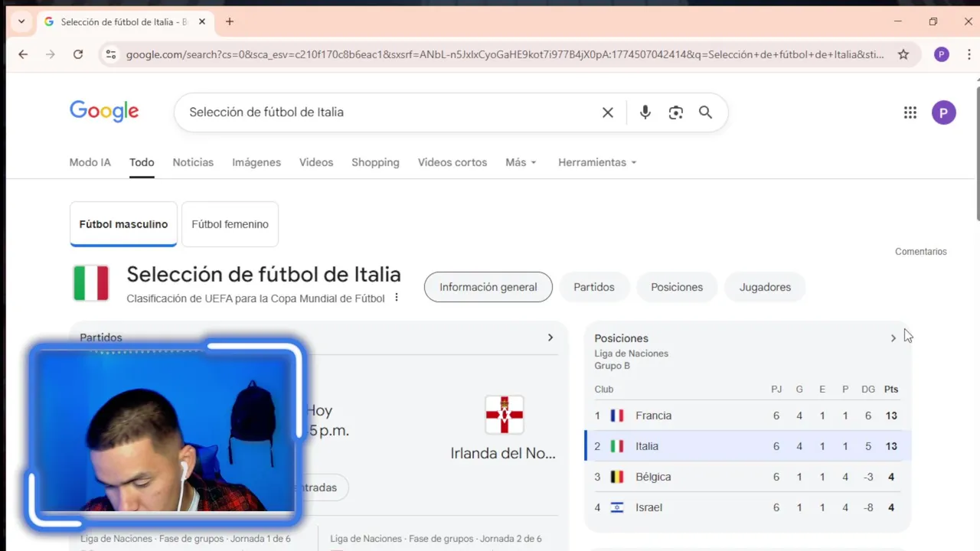Click the Información general chip

pos(488,287)
